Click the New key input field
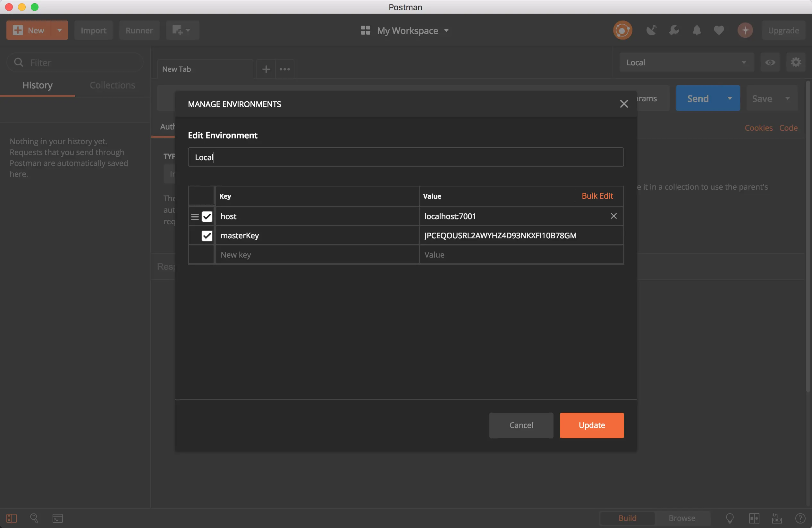Image resolution: width=812 pixels, height=528 pixels. (317, 255)
